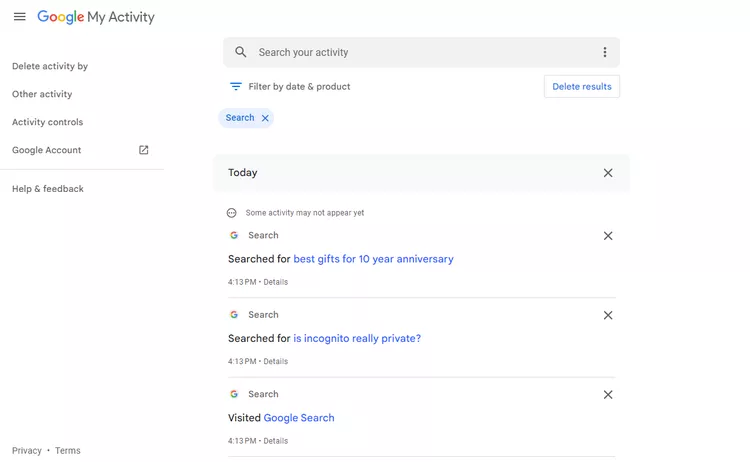Click the Google G icon beside anniversary search
Screen dimensions: 750x462
234,235
